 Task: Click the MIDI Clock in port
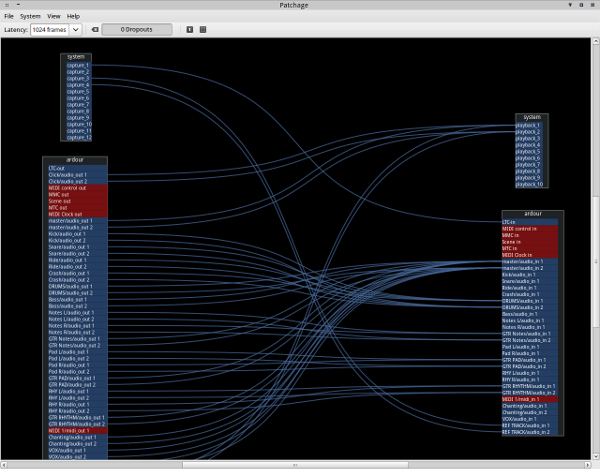point(530,255)
